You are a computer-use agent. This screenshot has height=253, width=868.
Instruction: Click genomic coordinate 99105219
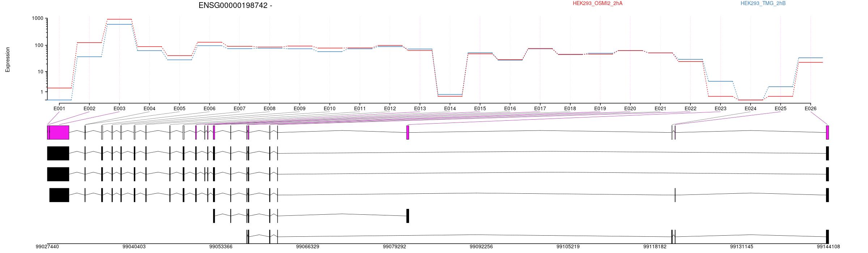tap(568, 247)
